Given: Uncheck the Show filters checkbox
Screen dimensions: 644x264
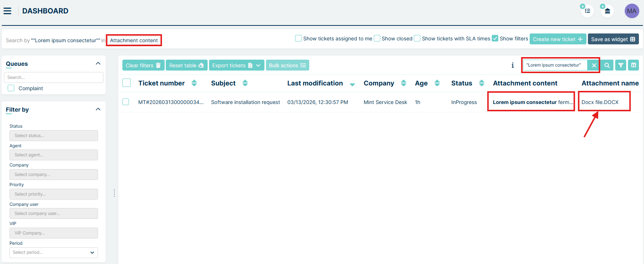Looking at the screenshot, I should 495,39.
